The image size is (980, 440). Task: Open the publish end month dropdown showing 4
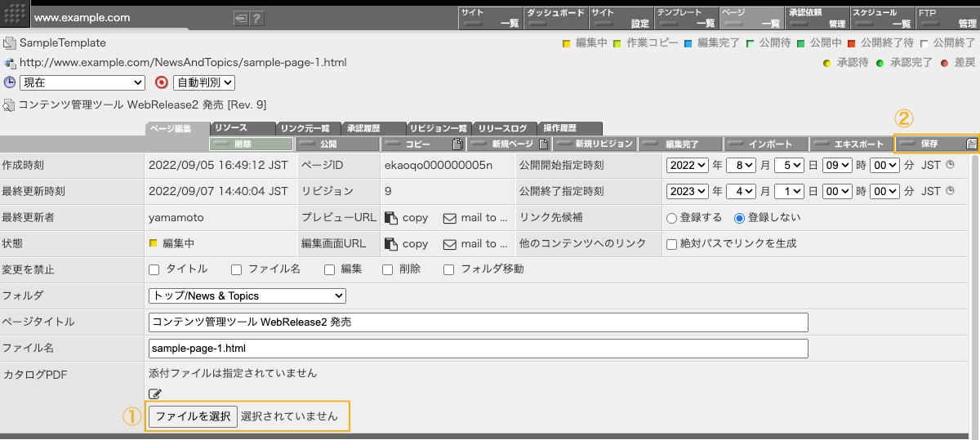[742, 191]
